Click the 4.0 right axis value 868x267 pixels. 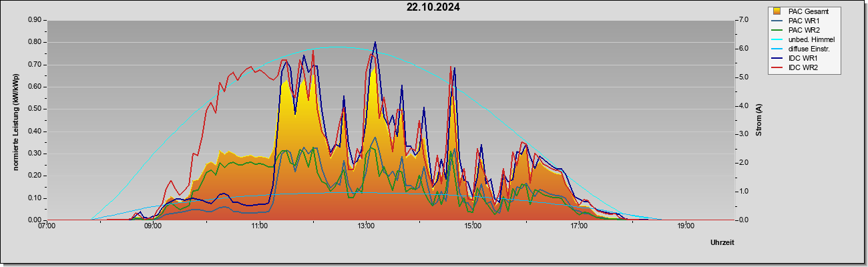click(744, 106)
